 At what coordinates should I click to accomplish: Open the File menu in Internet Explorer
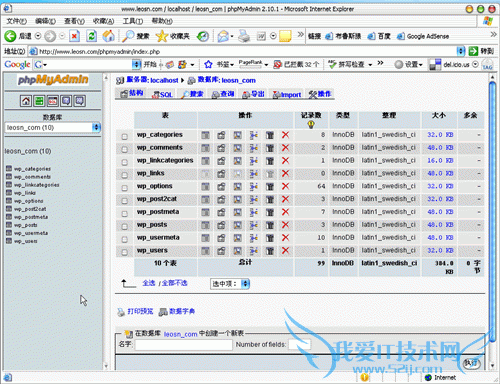(16, 21)
